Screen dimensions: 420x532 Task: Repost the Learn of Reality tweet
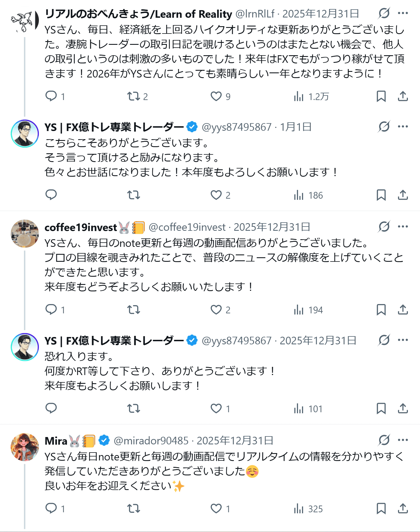tap(134, 96)
